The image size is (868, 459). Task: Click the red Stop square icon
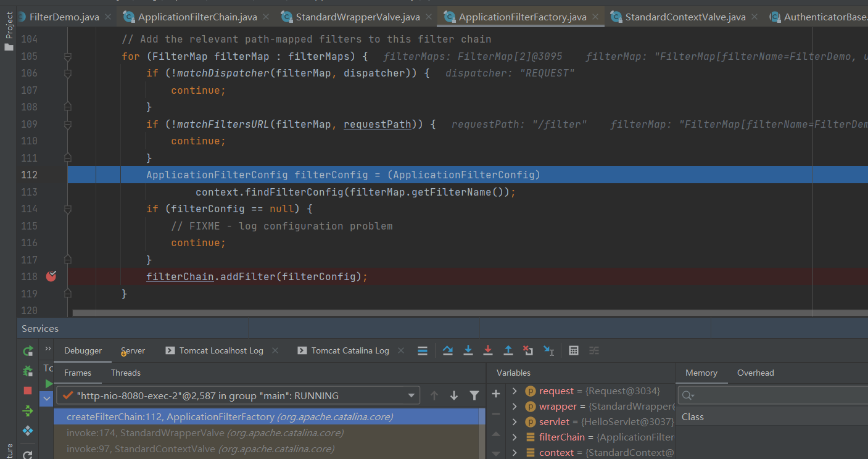pos(28,391)
